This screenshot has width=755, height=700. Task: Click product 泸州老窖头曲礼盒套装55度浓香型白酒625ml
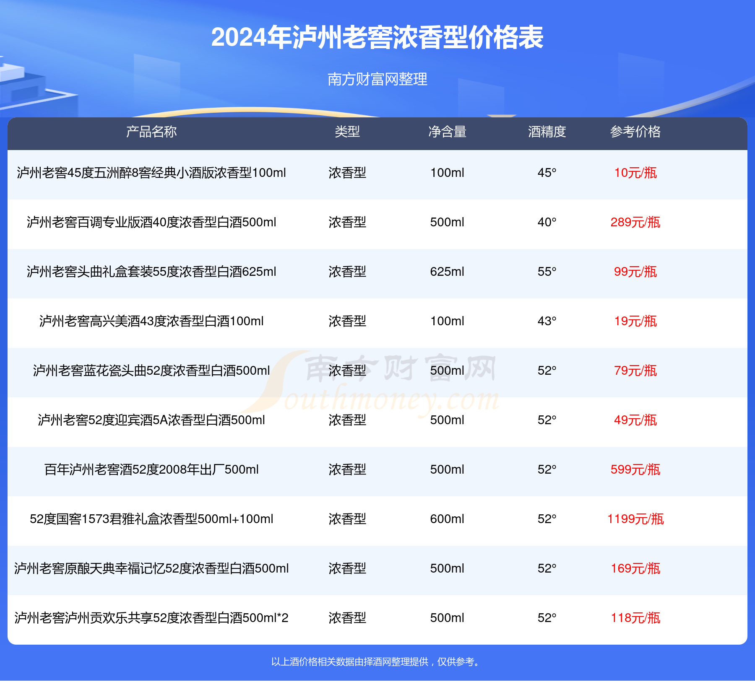(x=151, y=272)
